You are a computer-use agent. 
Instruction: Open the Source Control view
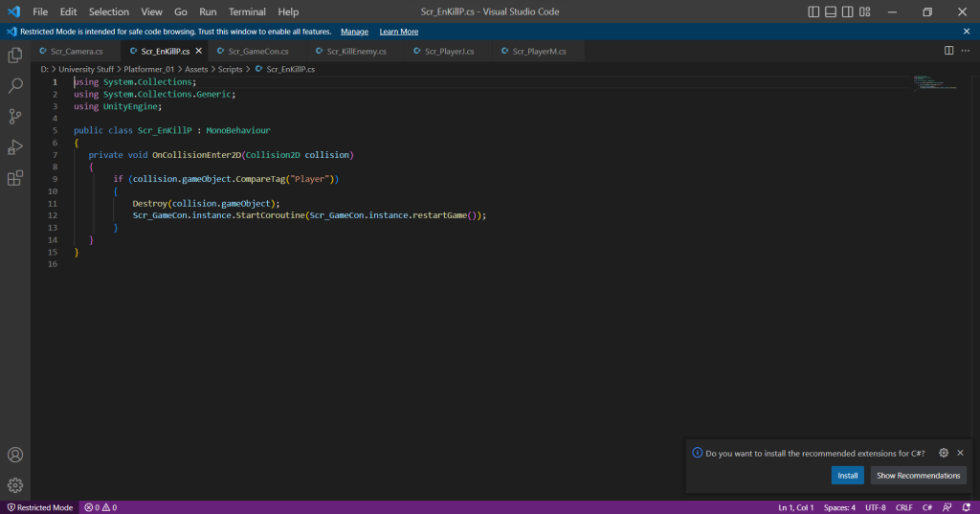point(15,117)
